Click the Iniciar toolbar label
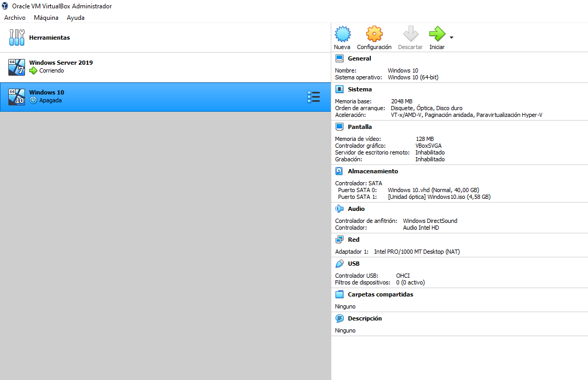Screen dimensions: 588x380 437,47
